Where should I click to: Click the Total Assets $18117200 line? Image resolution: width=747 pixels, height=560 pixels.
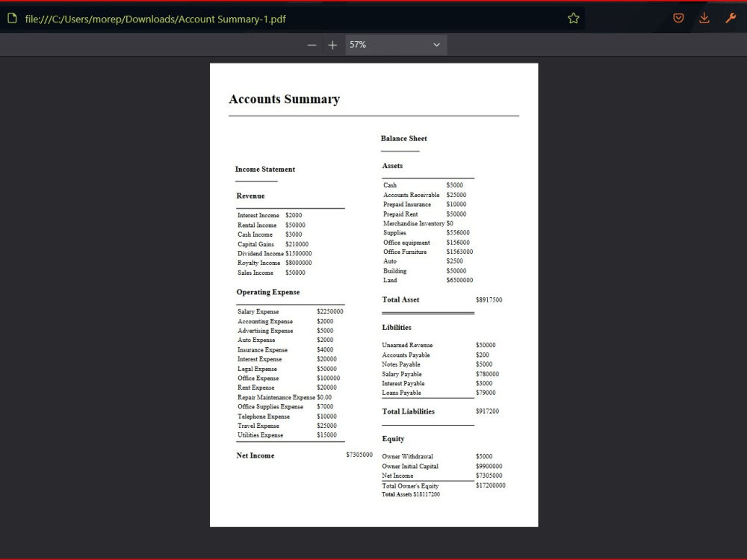pyautogui.click(x=411, y=495)
